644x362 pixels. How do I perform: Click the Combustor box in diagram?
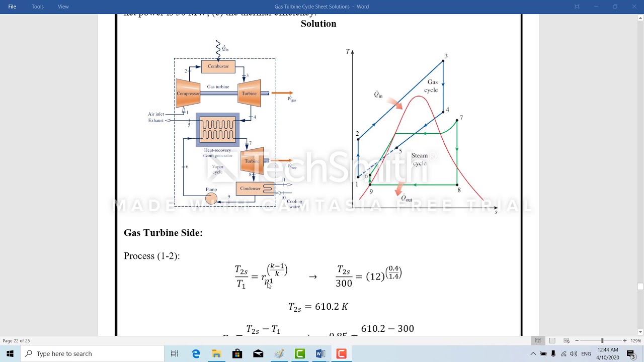[x=218, y=66]
